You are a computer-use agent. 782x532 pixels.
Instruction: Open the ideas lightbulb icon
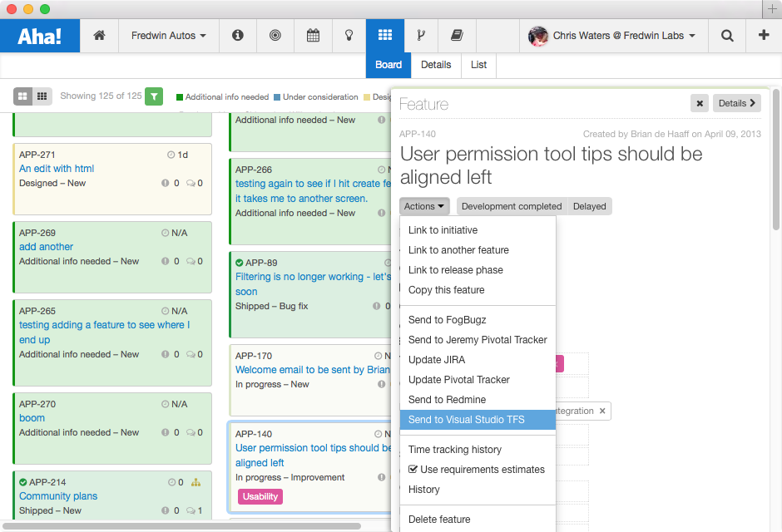point(349,36)
